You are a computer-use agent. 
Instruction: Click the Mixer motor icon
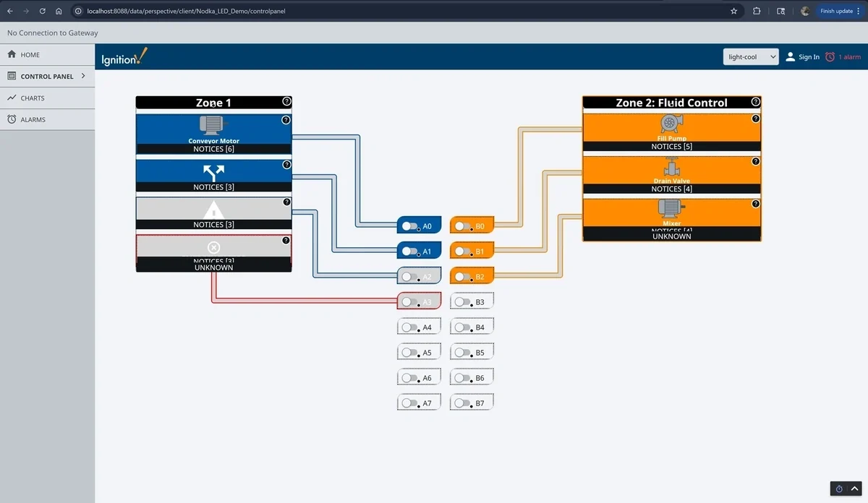(672, 210)
